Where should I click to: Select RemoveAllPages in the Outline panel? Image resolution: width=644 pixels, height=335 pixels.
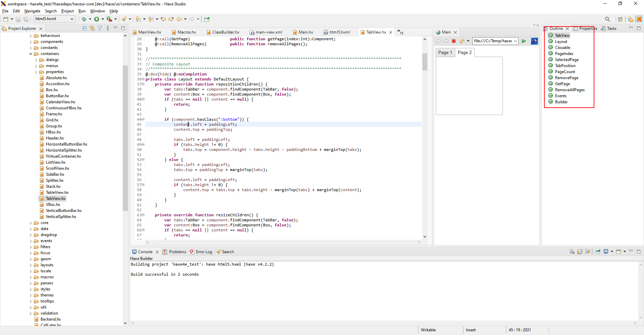[570, 90]
